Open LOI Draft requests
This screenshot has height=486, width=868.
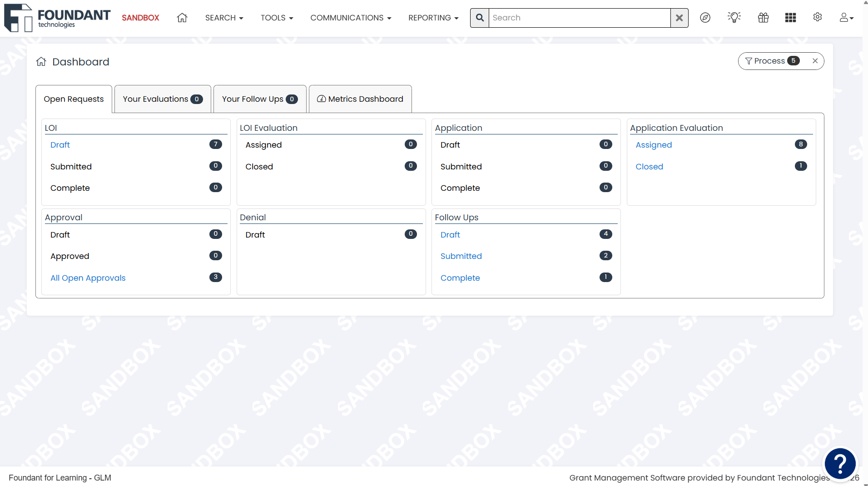click(x=60, y=145)
